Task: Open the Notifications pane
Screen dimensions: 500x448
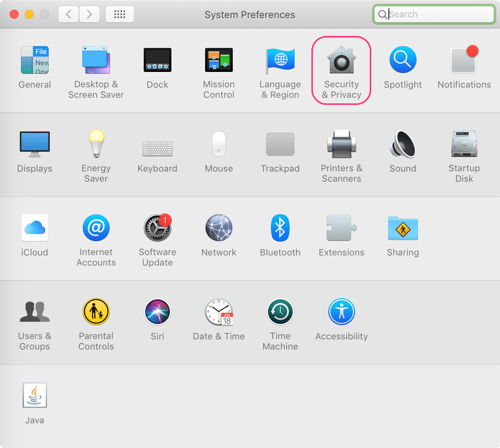Action: pos(464,60)
